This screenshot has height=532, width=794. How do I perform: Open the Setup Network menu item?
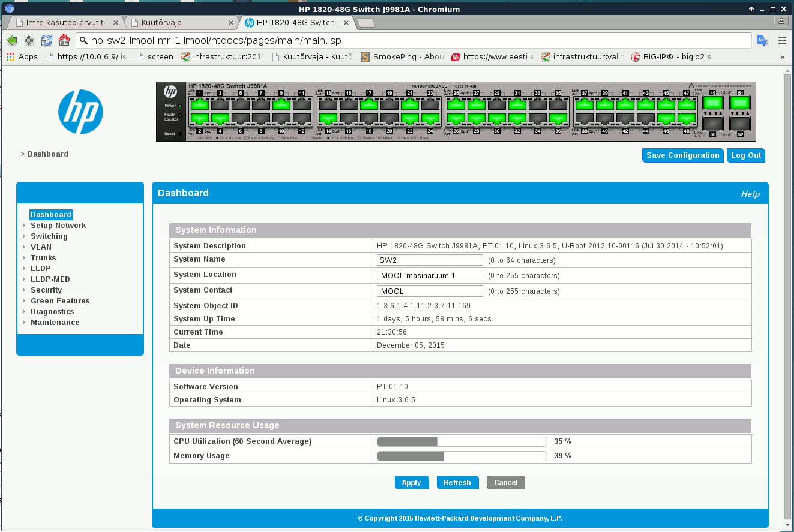(x=58, y=226)
